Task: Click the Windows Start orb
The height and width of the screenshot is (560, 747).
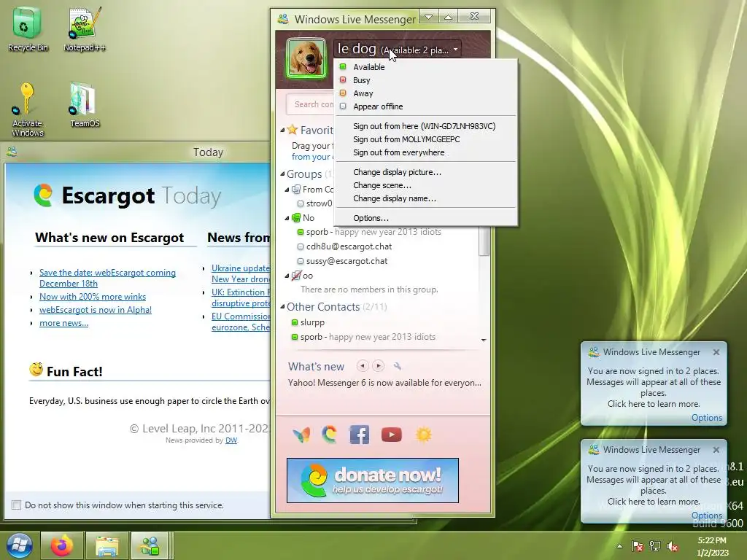Action: point(20,545)
